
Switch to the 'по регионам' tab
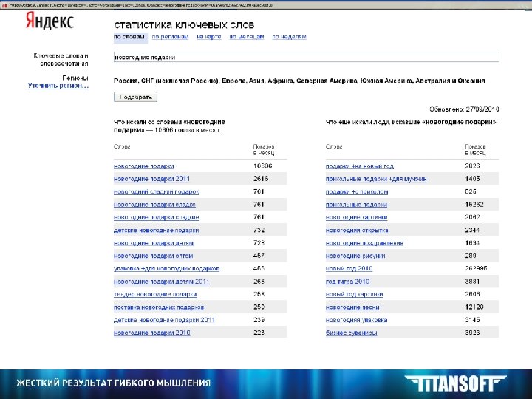171,37
